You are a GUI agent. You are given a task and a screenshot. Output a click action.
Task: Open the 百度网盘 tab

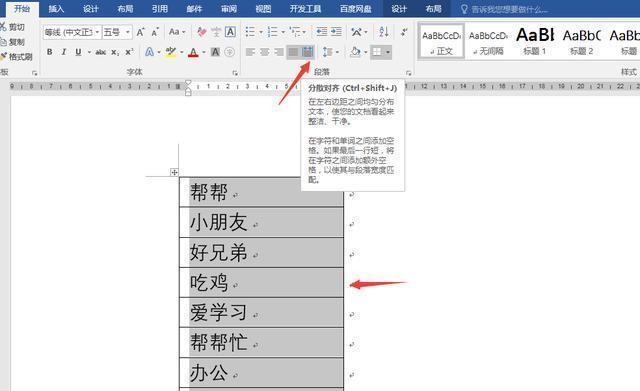pos(356,9)
